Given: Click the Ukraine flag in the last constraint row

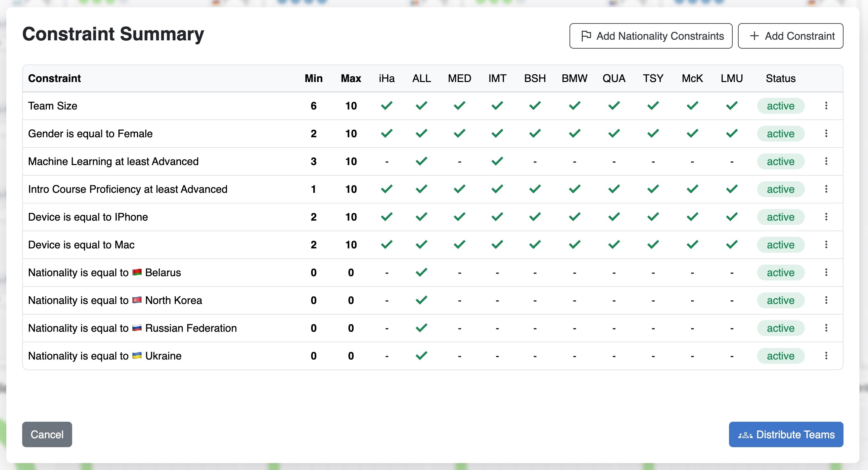Looking at the screenshot, I should [137, 356].
